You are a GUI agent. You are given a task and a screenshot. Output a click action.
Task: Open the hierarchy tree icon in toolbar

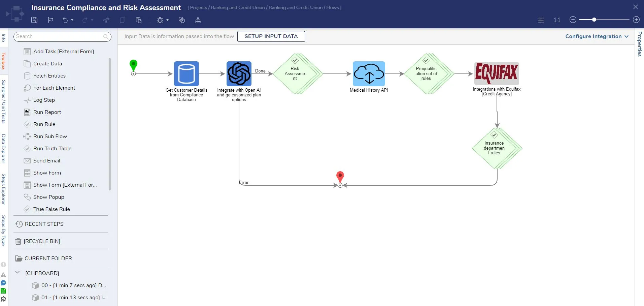tap(198, 20)
